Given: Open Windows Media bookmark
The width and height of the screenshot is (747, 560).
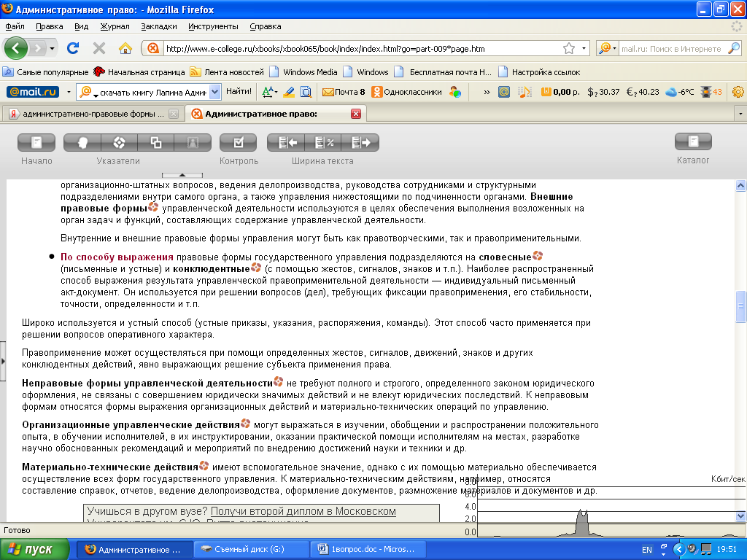Looking at the screenshot, I should tap(303, 72).
